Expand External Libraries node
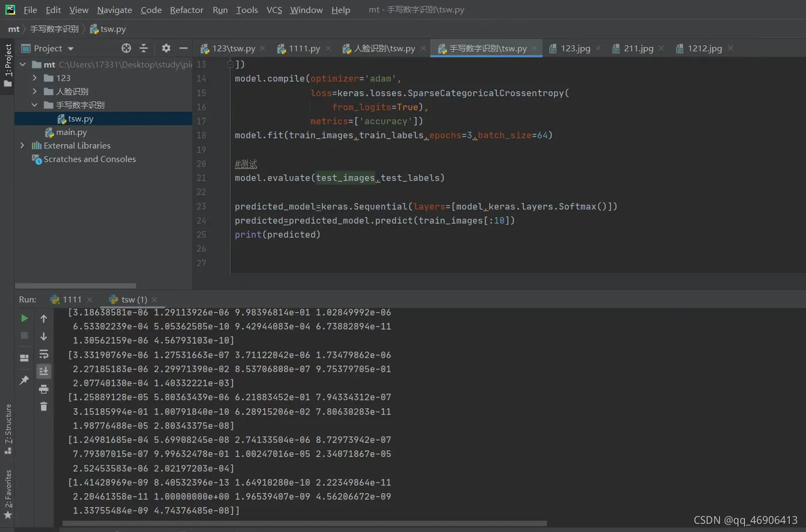806x532 pixels. 23,146
